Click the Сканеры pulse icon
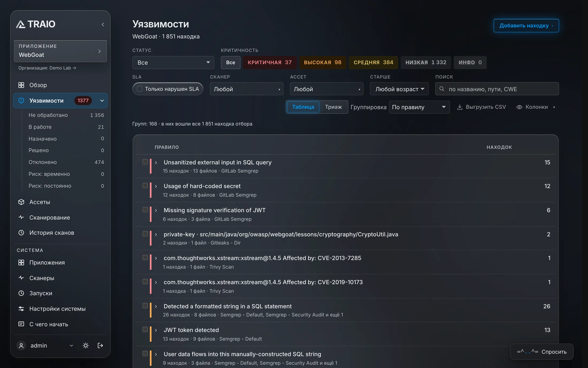588x368 pixels. (x=21, y=278)
